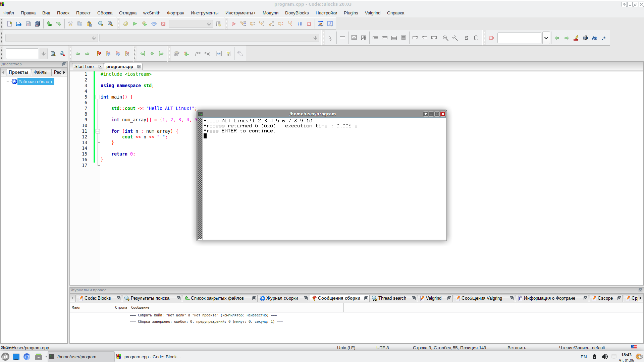Click the EN keyboard layout indicator
This screenshot has width=644, height=362.
click(584, 357)
